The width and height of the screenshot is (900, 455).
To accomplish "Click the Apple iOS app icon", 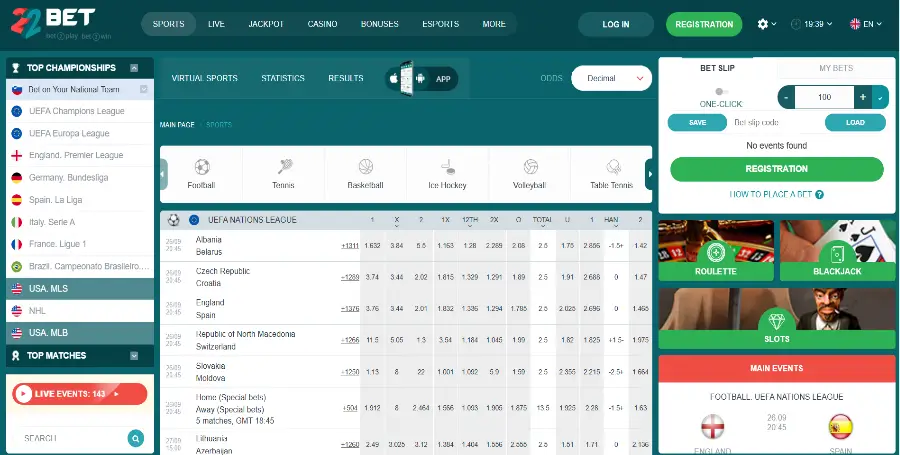I will click(394, 79).
